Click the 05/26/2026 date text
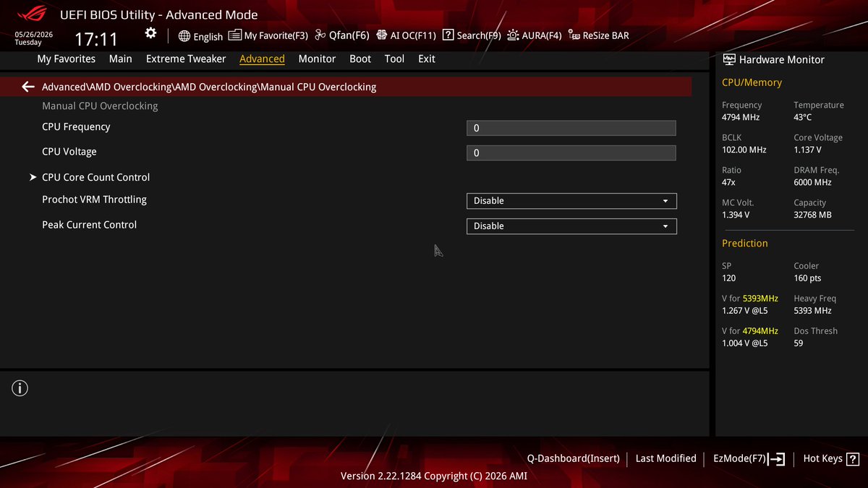This screenshot has width=868, height=488. coord(33,34)
